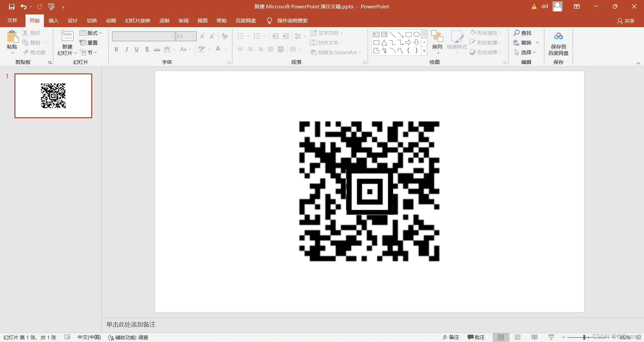
Task: Increase list indent level
Action: click(286, 36)
